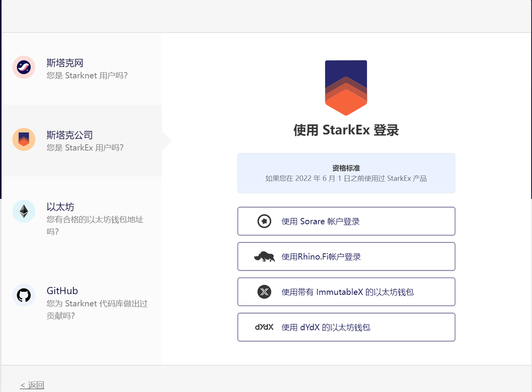Viewport: 532px width, 392px height.
Task: Click the large StarkEx shield logo above the title
Action: coord(346,87)
